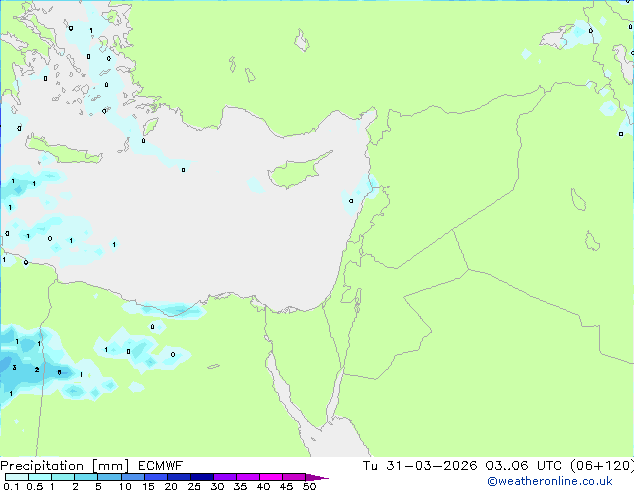
Task: Click the "2" precipitation value on map
Action: [x=37, y=370]
